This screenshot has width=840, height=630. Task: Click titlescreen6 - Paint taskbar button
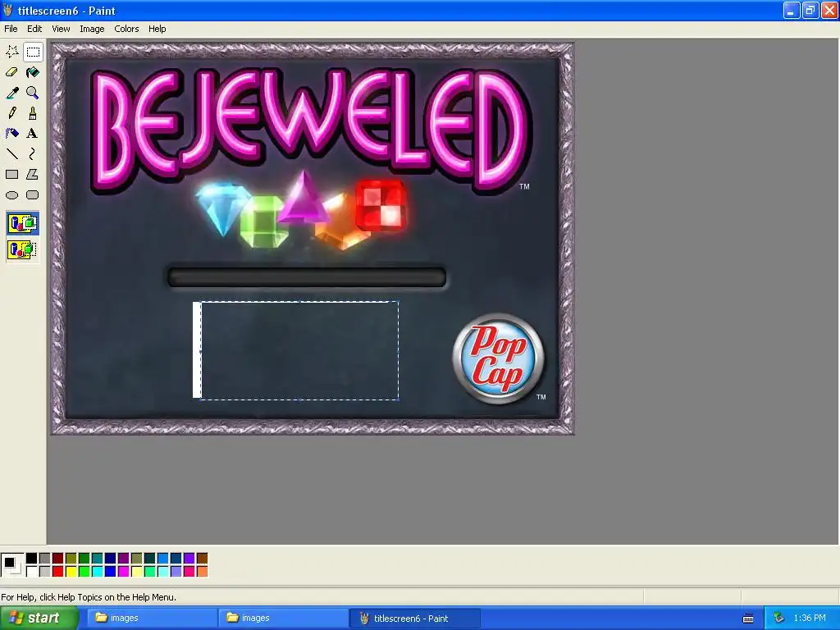point(414,618)
